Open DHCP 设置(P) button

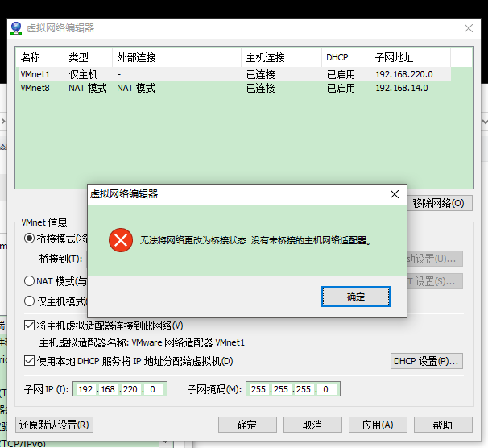coord(426,361)
